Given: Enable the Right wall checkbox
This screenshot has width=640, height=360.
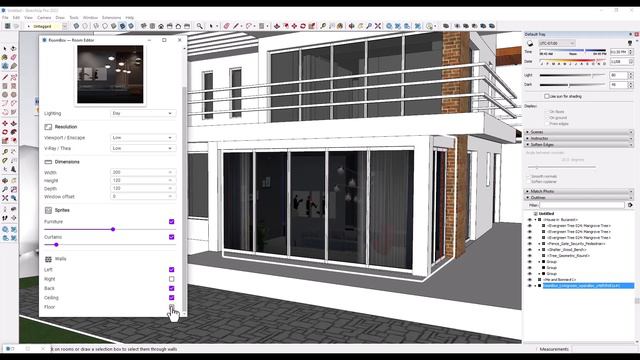Looking at the screenshot, I should pyautogui.click(x=171, y=279).
